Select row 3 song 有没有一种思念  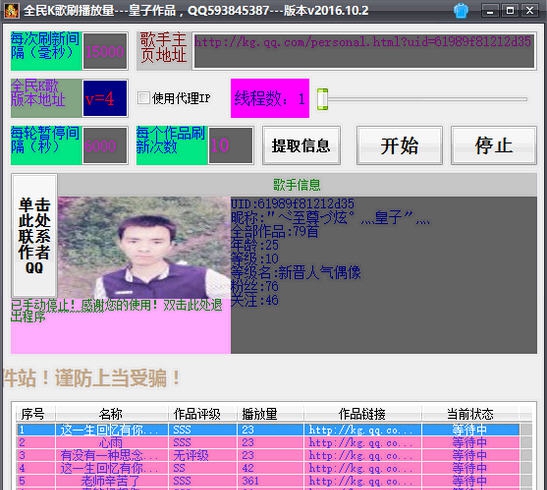tap(111, 455)
